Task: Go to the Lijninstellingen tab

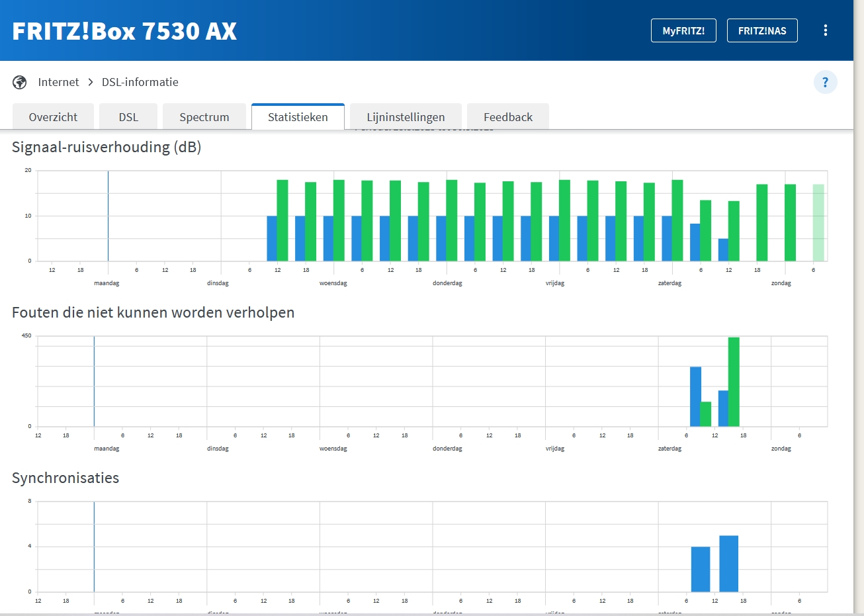Action: [406, 117]
